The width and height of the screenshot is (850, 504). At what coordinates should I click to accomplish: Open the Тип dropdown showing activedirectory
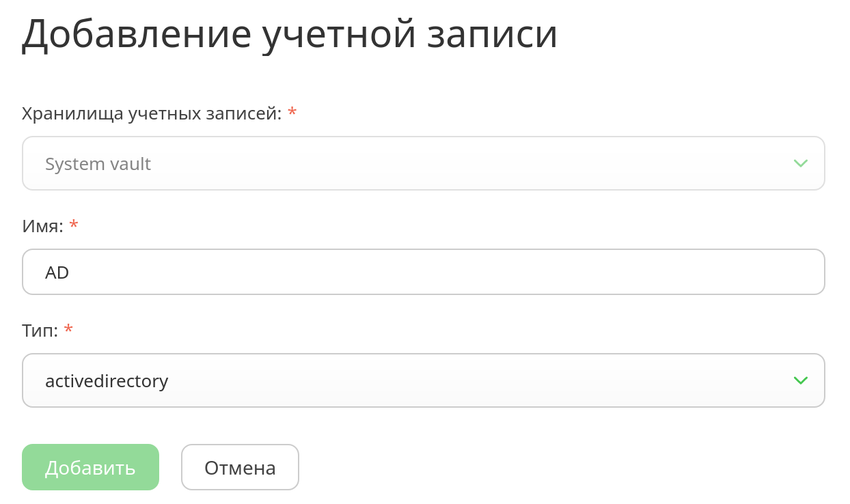click(423, 380)
